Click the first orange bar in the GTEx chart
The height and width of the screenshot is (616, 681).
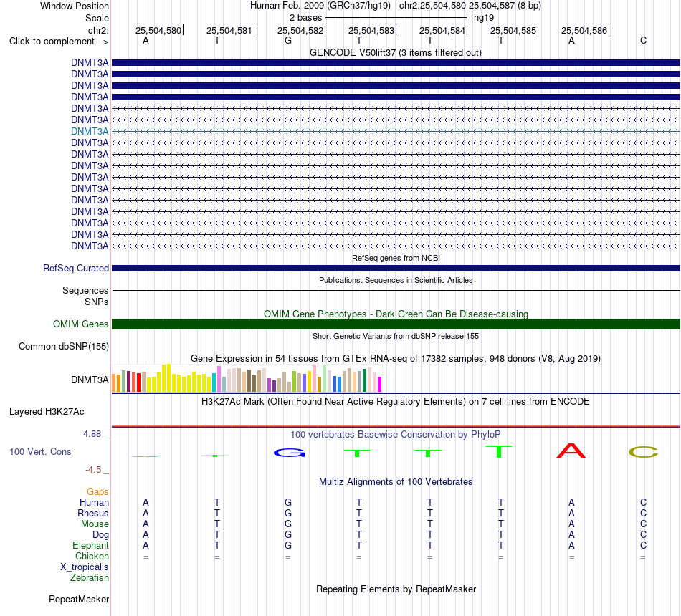114,383
